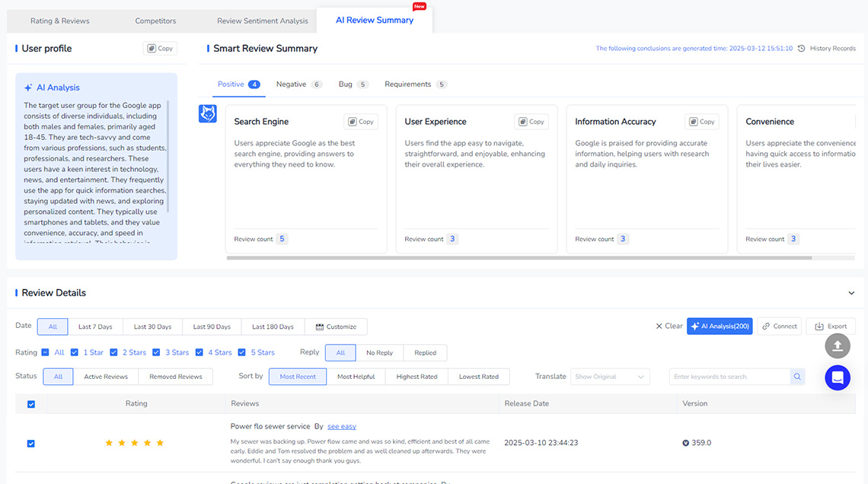Select the AI Review Summary tab
Viewport: 868px width, 484px height.
pos(374,20)
